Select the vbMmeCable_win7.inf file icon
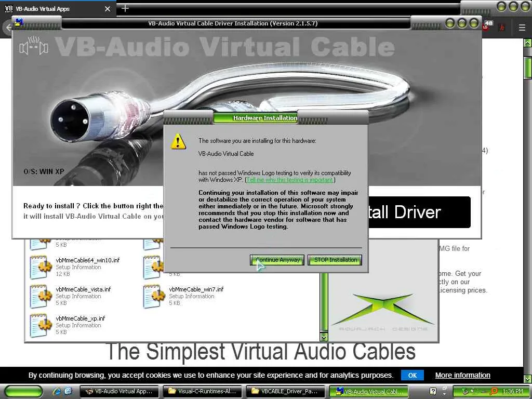Viewport: 532px width, 399px height. coord(154,296)
